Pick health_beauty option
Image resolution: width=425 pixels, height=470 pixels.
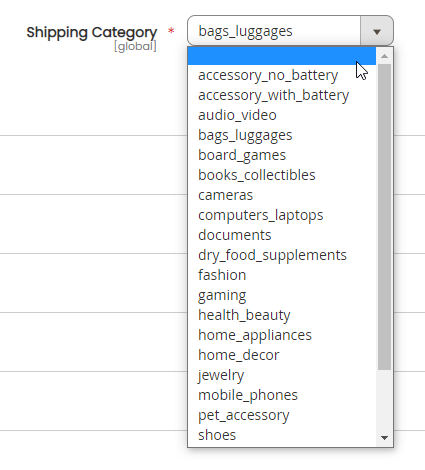(282, 315)
